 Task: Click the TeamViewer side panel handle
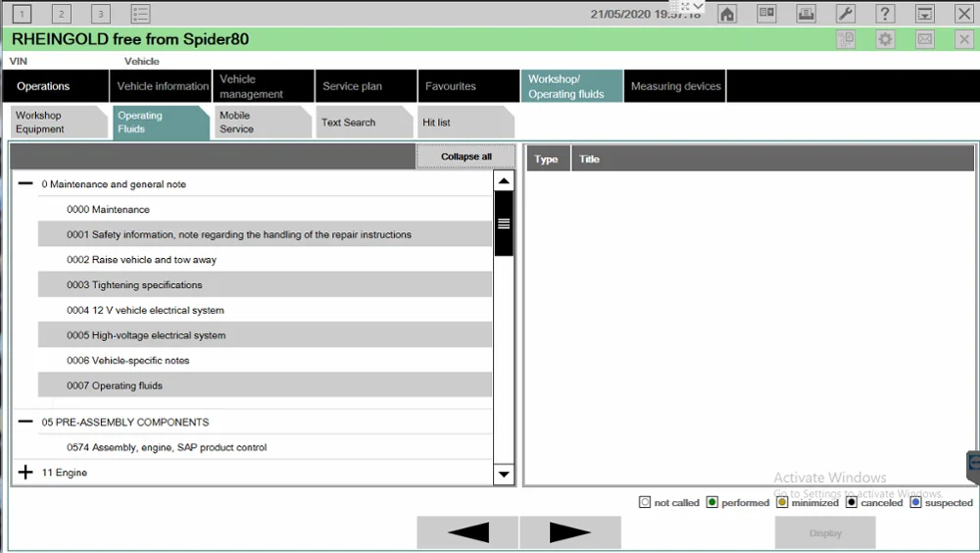[x=973, y=466]
